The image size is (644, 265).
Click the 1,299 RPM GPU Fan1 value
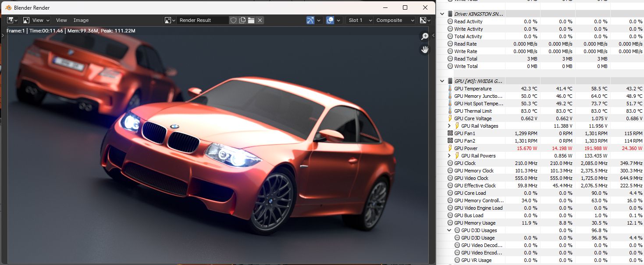point(526,133)
